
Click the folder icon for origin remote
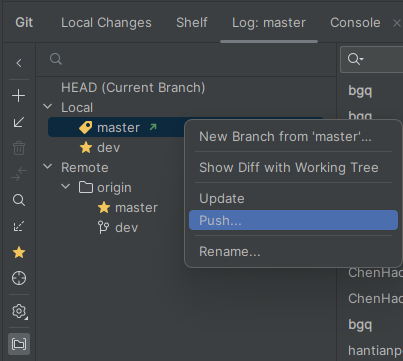click(x=86, y=187)
